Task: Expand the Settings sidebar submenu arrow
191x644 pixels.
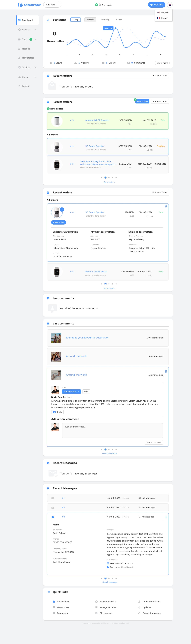Action: tap(35, 67)
